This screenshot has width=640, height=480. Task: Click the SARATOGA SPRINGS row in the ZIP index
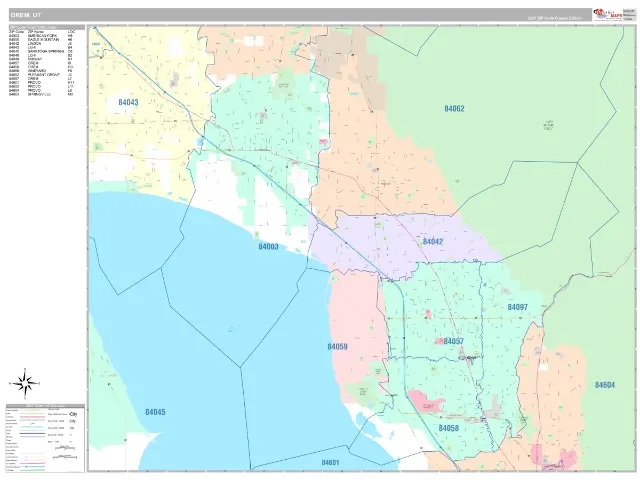41,51
